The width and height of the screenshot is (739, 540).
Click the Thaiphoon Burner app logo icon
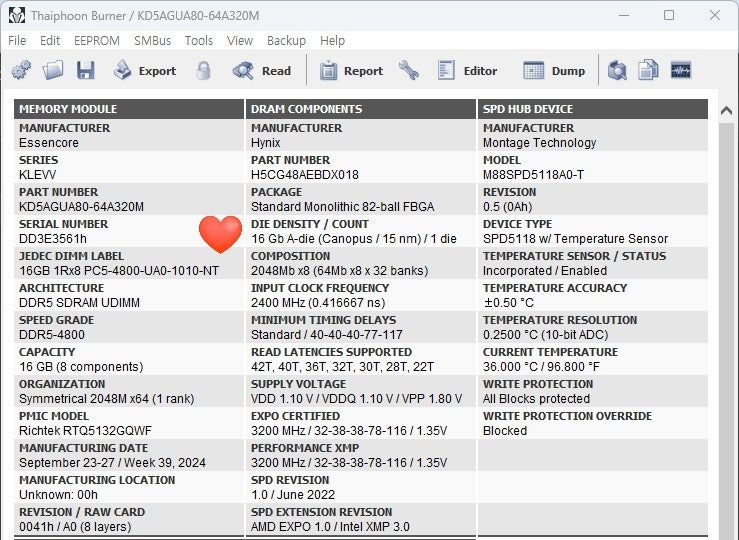pos(16,15)
